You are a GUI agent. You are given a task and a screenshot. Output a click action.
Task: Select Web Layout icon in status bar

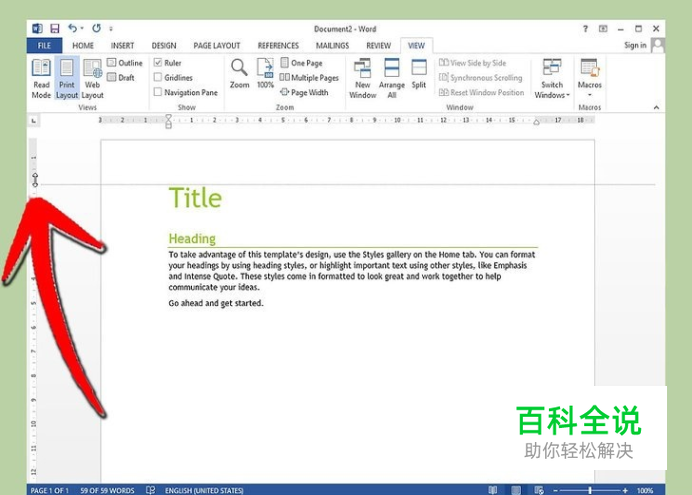(x=539, y=490)
